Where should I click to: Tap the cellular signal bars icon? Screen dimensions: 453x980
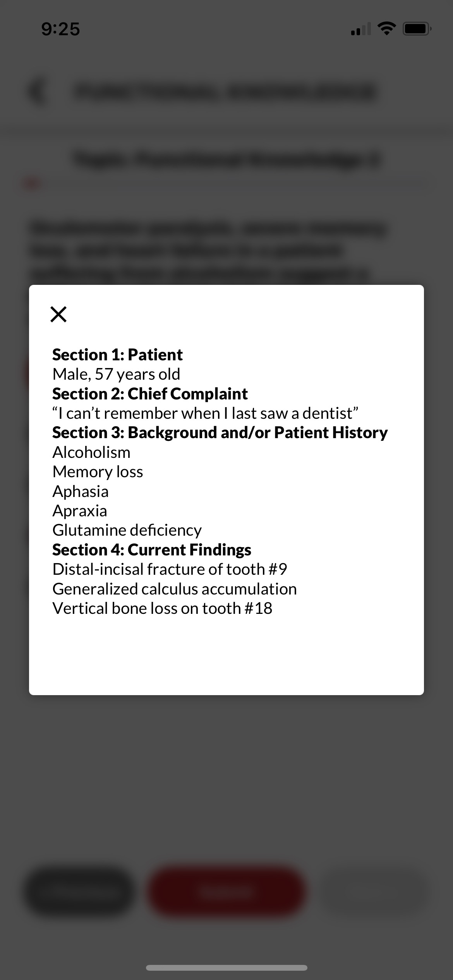(360, 29)
